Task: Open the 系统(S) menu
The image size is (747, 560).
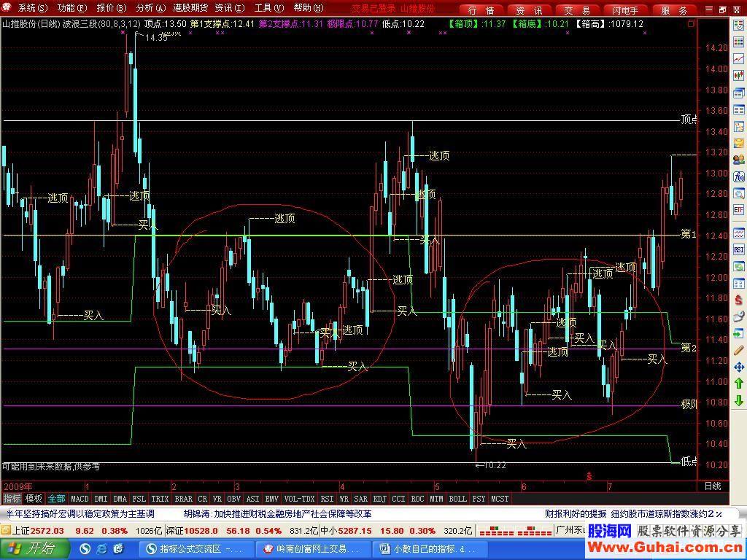Action: click(x=33, y=8)
